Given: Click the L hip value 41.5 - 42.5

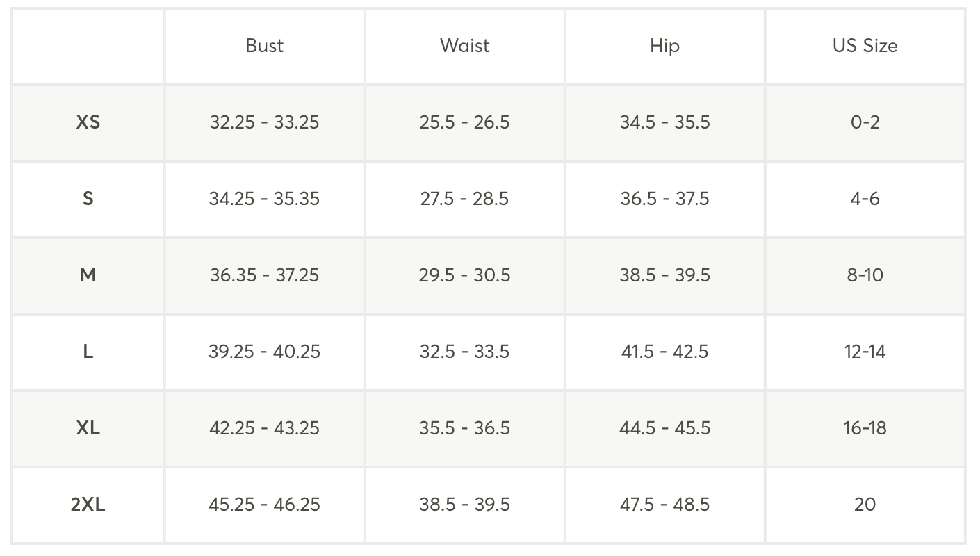Looking at the screenshot, I should [x=664, y=352].
